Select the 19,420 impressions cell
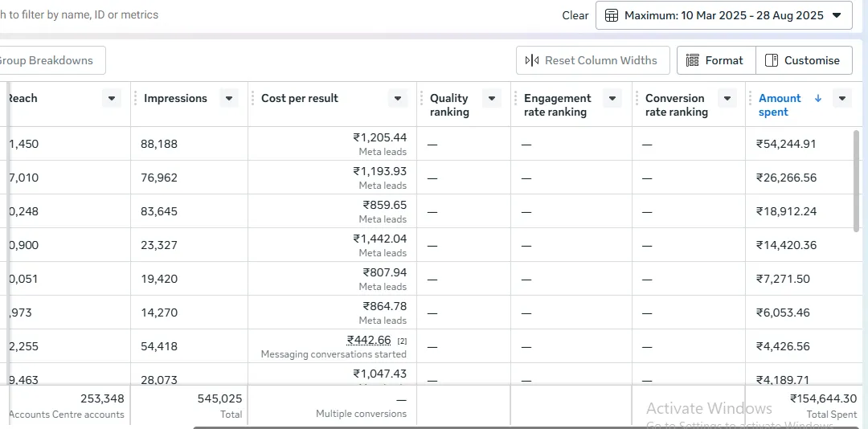The image size is (868, 429). (190, 279)
